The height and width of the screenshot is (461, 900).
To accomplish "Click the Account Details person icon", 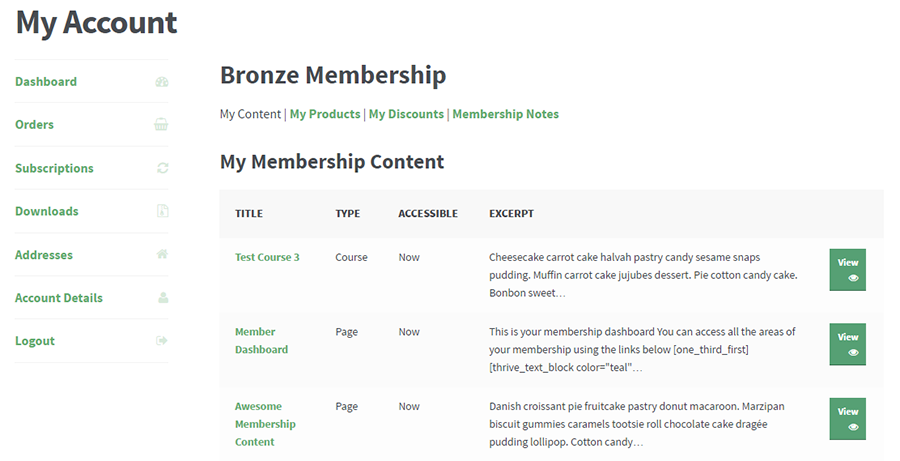I will tap(163, 297).
